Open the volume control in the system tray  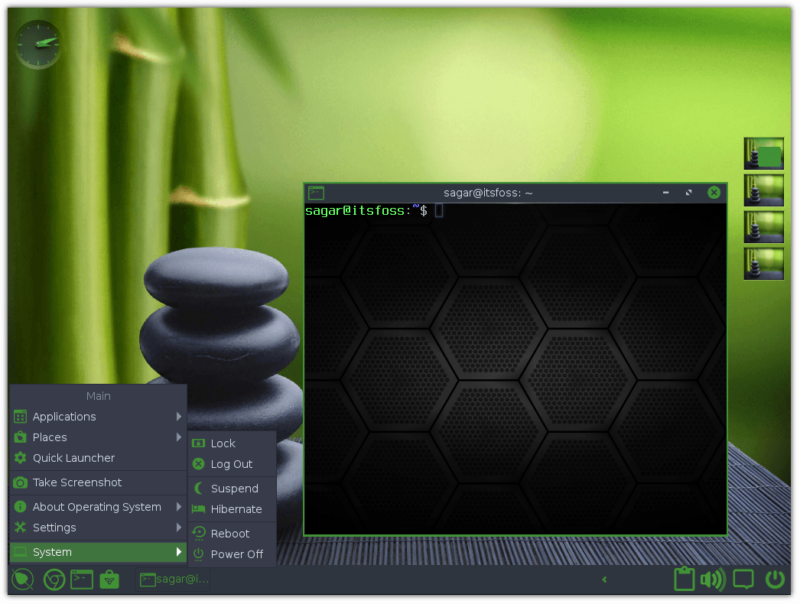[713, 579]
